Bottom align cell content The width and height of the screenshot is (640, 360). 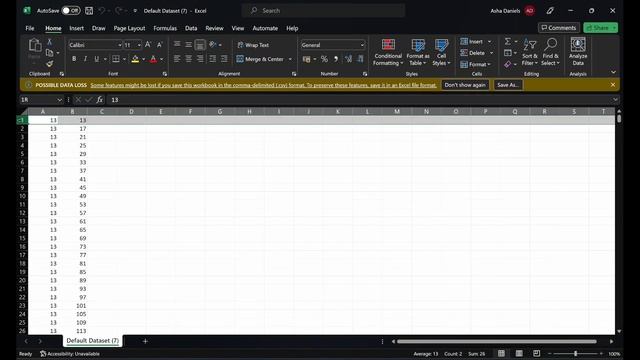pyautogui.click(x=200, y=44)
